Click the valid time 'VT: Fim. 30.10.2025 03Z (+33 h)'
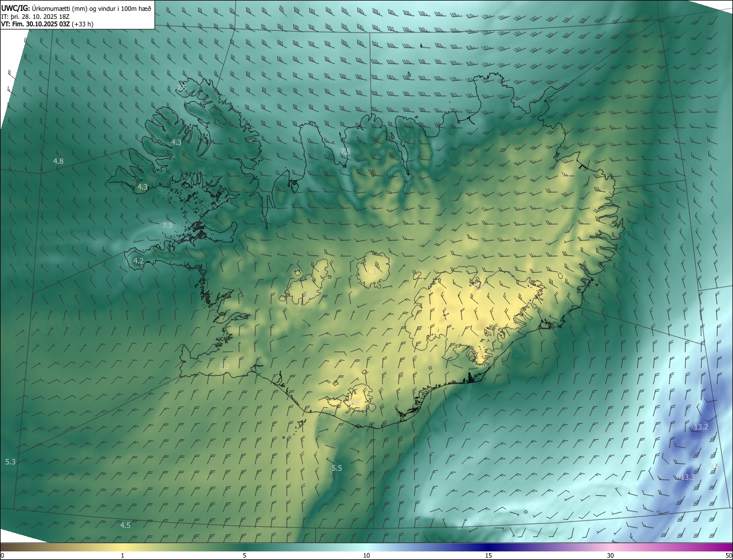This screenshot has height=560, width=733. tap(48, 24)
